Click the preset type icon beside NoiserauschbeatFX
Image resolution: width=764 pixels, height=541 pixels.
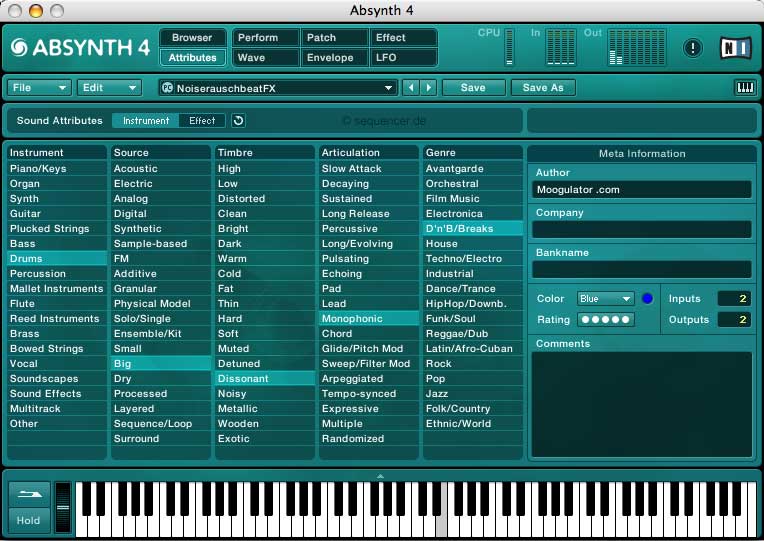(167, 88)
